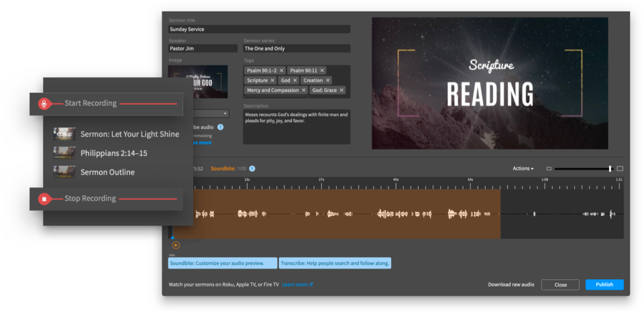Screen dimensions: 644x314
Task: Click the Let Your Light Shine slide thumbnail
Action: 64,134
